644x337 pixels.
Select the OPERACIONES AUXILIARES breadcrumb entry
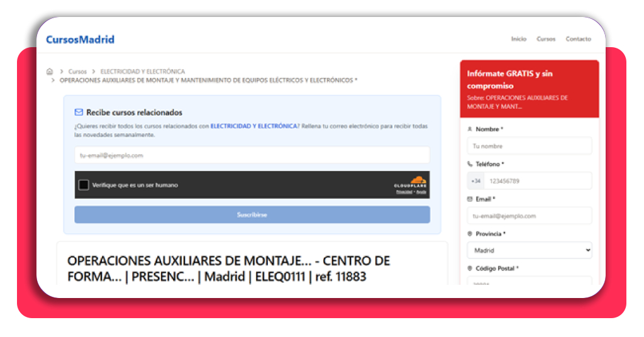pyautogui.click(x=208, y=80)
